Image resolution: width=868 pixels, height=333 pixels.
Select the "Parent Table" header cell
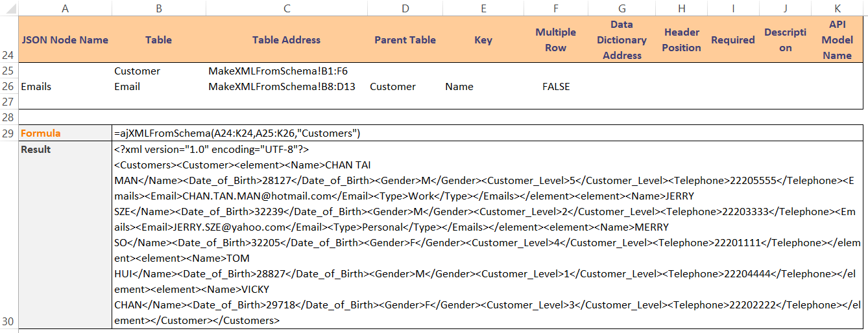(x=405, y=40)
